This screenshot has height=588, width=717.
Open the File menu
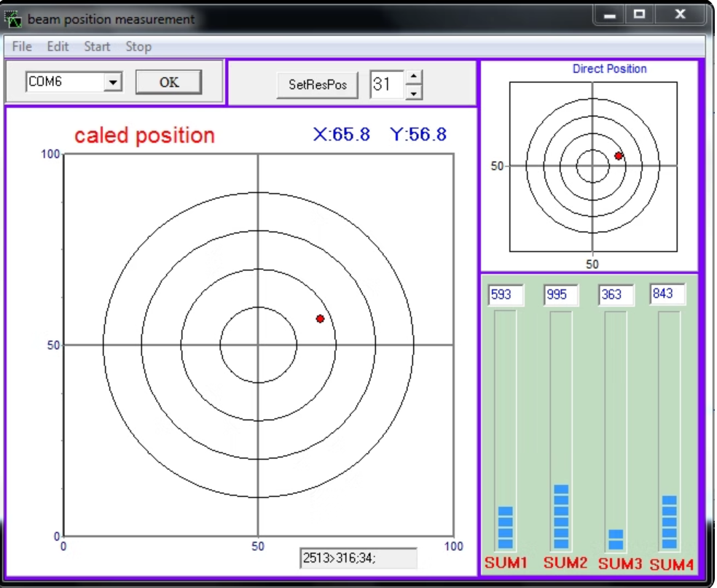click(x=22, y=47)
